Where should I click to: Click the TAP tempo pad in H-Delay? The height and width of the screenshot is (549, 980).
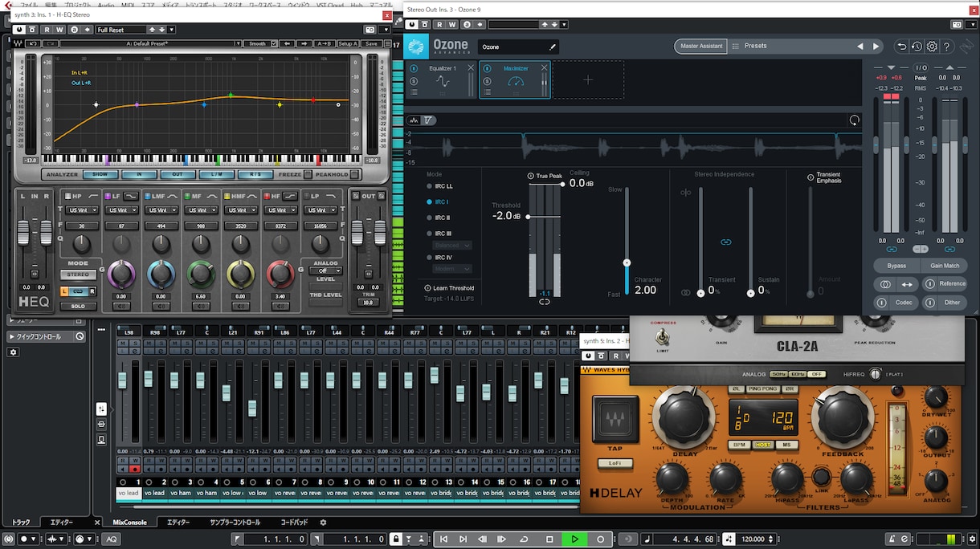coord(616,418)
